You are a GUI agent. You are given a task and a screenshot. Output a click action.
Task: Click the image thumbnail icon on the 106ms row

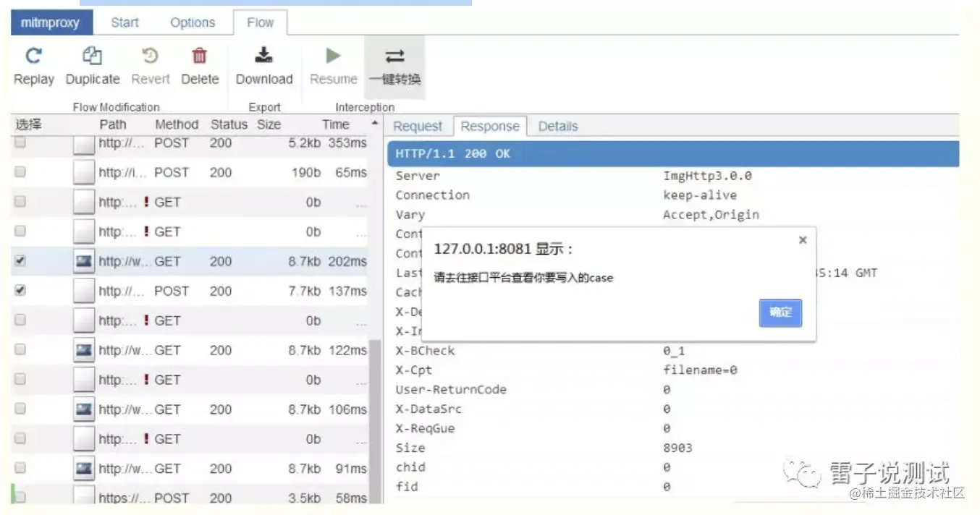click(85, 409)
